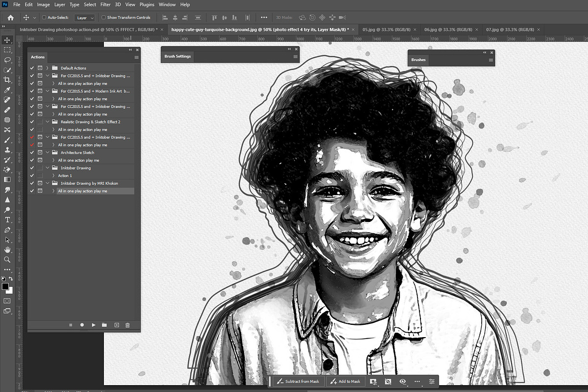Screen dimensions: 588x392
Task: Click the Subtract from Mask button
Action: pos(298,381)
